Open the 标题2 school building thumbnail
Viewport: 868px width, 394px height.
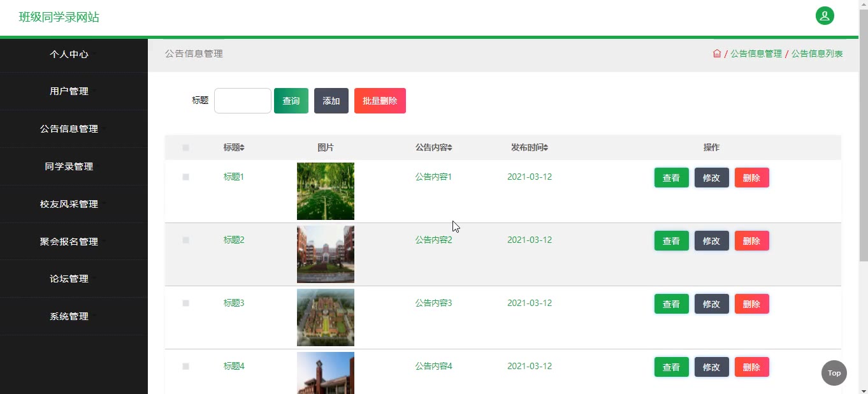[326, 254]
